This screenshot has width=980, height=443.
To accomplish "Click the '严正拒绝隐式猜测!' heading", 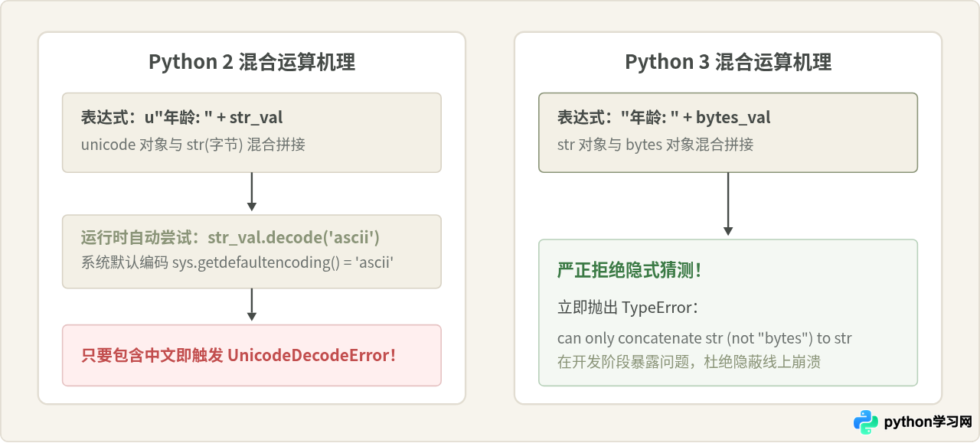I will point(630,271).
